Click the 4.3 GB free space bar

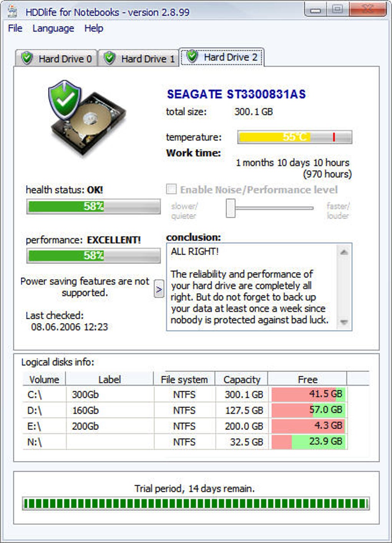(x=308, y=426)
